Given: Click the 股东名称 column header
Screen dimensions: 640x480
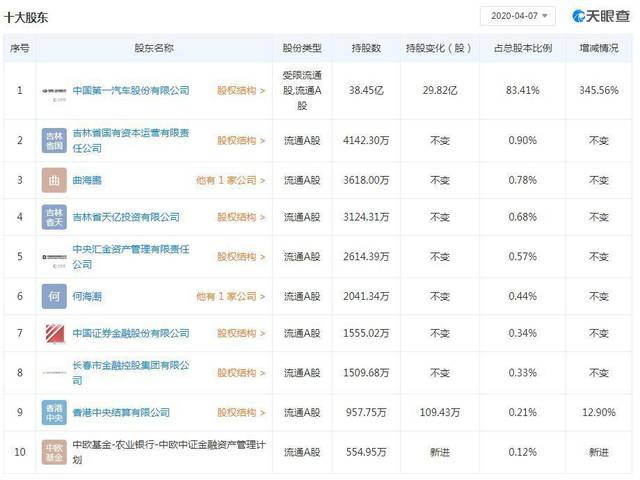Looking at the screenshot, I should [x=154, y=48].
